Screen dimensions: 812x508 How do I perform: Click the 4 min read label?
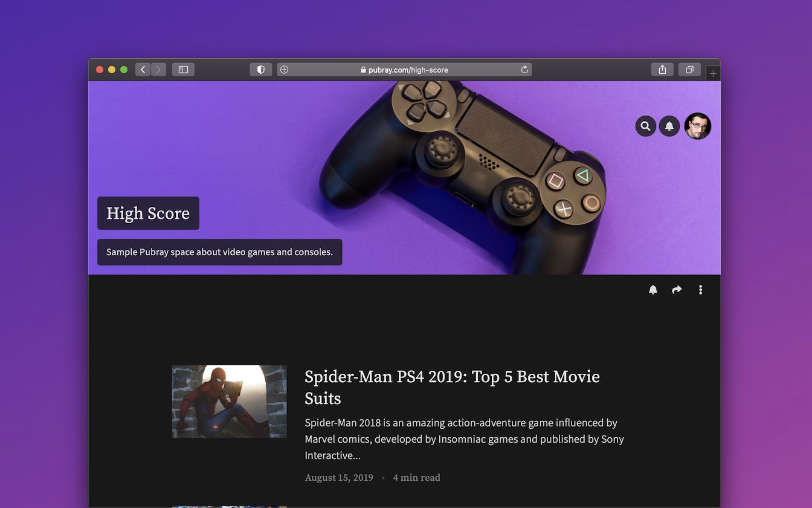[416, 478]
